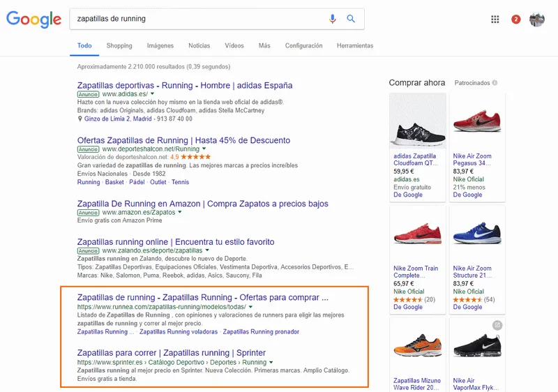Click the star rating with (54) reviews
The image size is (558, 392).
[474, 300]
